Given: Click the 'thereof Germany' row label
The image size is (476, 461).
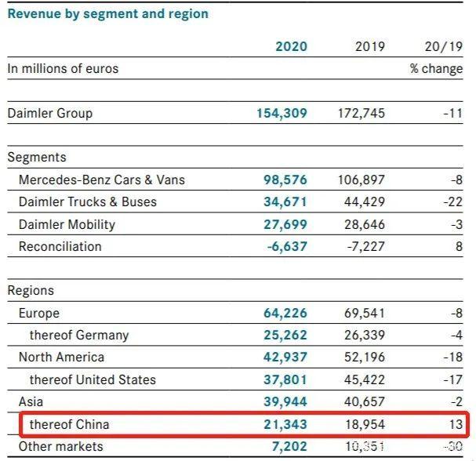Looking at the screenshot, I should [x=79, y=335].
